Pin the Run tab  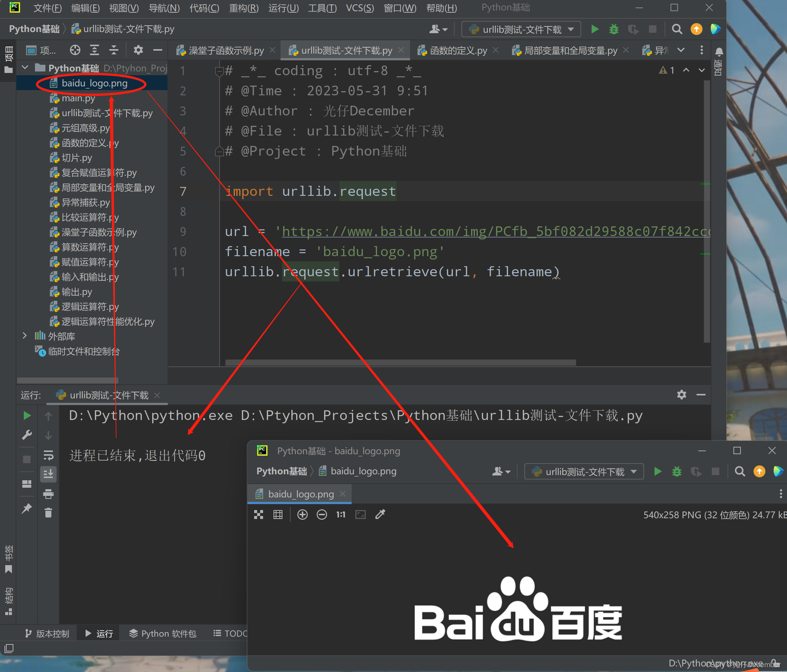coord(27,508)
